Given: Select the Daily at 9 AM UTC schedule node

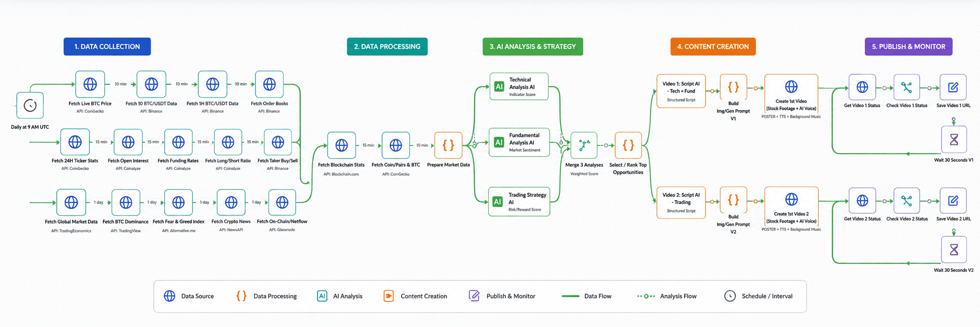Looking at the screenshot, I should pyautogui.click(x=30, y=105).
